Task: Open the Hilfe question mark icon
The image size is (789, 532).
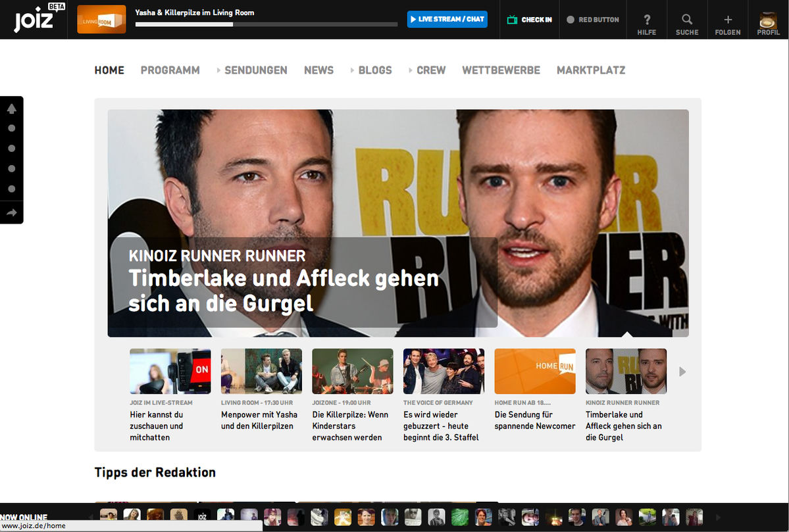Action: 646,20
